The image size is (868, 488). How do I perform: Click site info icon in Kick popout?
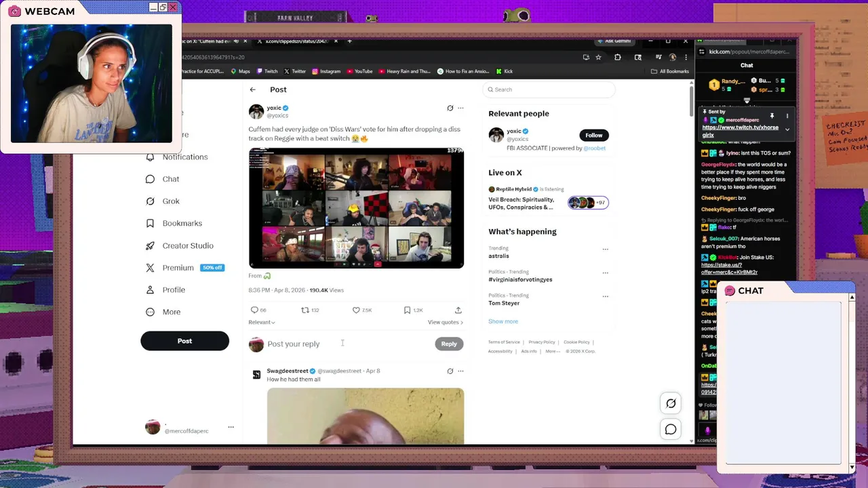point(703,52)
